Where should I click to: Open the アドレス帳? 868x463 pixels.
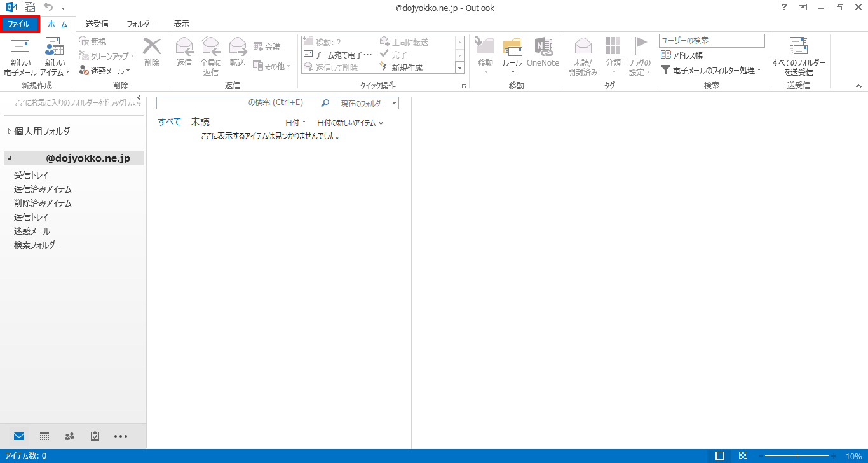(682, 56)
